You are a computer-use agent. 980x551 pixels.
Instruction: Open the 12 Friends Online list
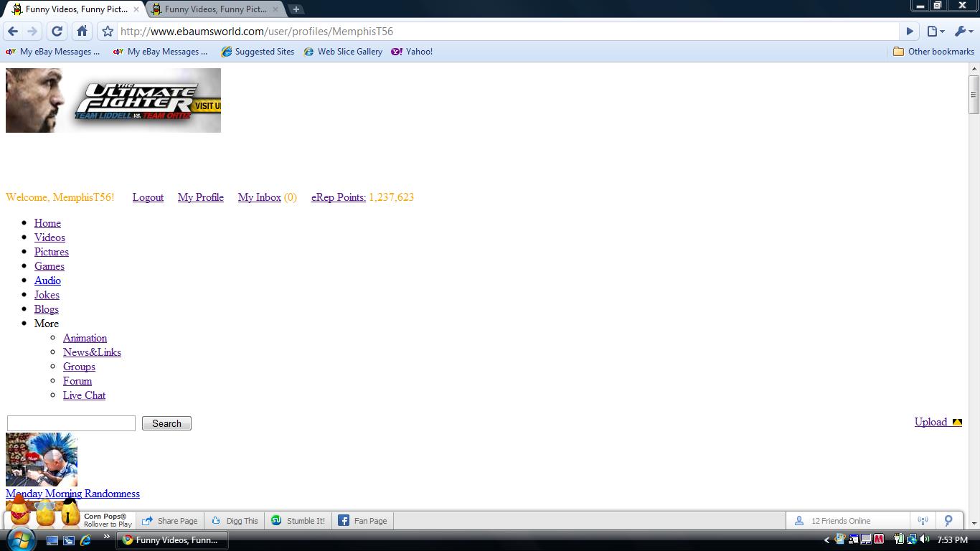(x=848, y=521)
